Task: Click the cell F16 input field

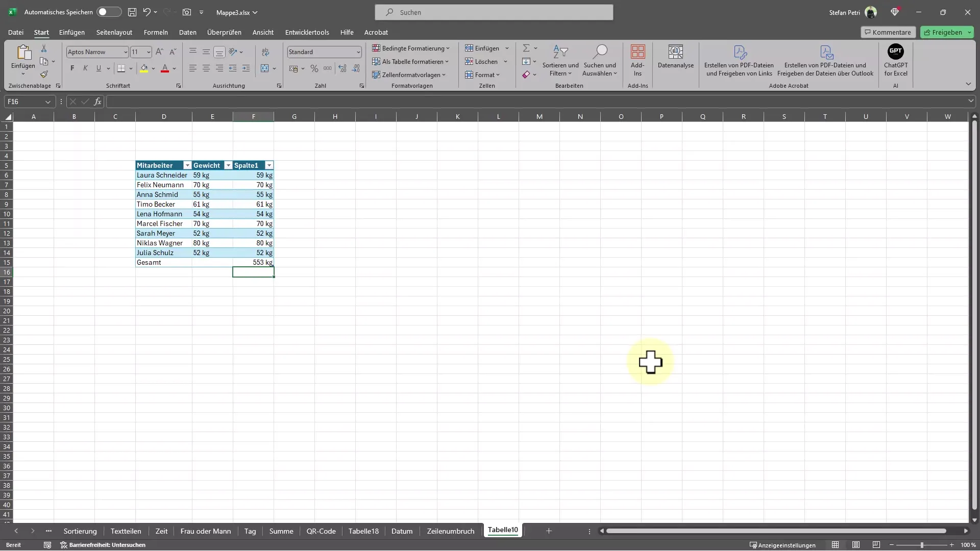Action: pyautogui.click(x=253, y=272)
